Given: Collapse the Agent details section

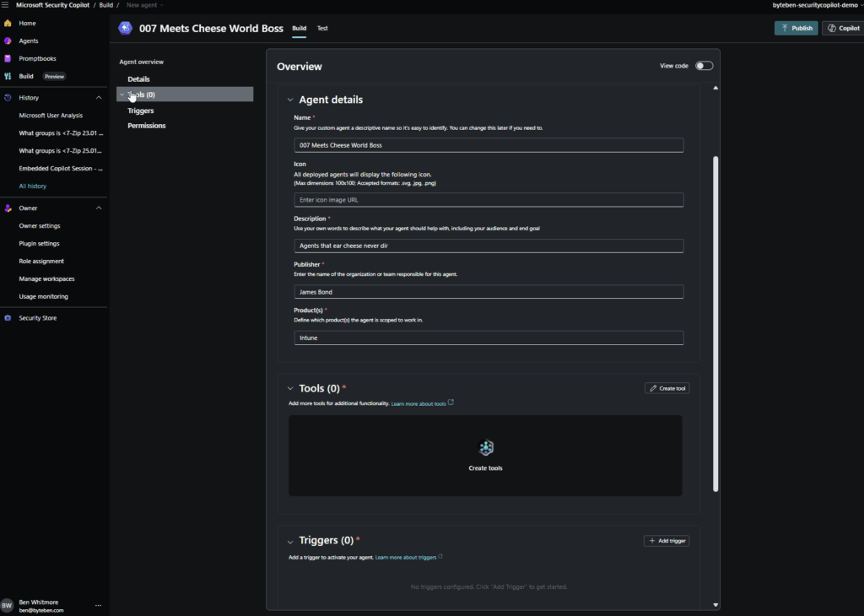Looking at the screenshot, I should pos(290,100).
